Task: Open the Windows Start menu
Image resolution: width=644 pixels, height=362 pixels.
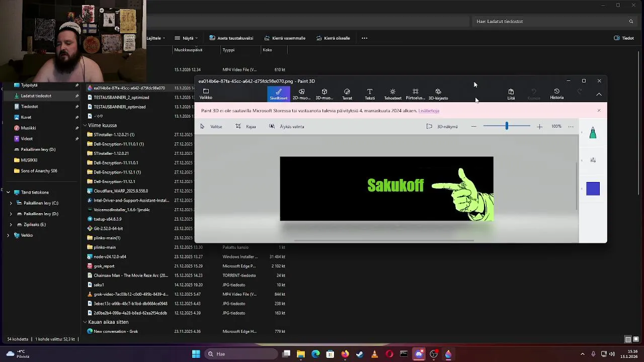Action: pos(196,354)
